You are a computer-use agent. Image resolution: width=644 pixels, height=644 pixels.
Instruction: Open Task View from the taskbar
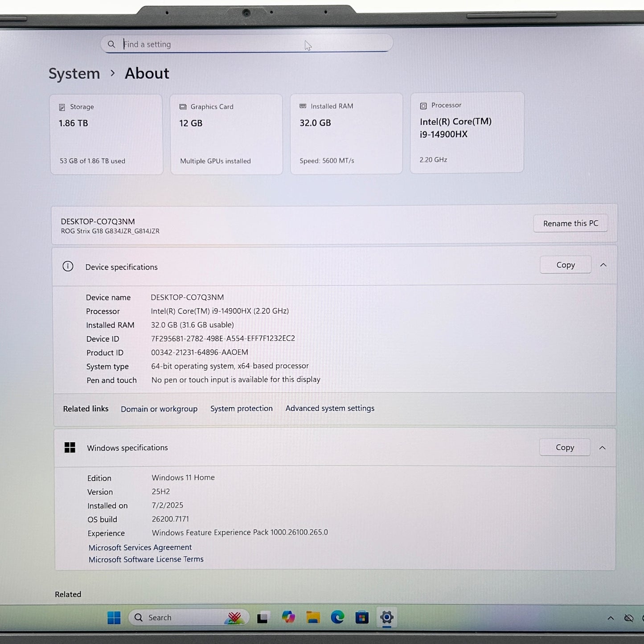(x=263, y=618)
